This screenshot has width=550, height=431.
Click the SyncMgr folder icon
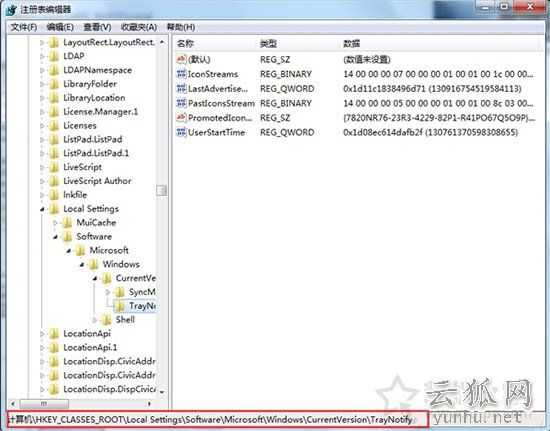click(120, 292)
